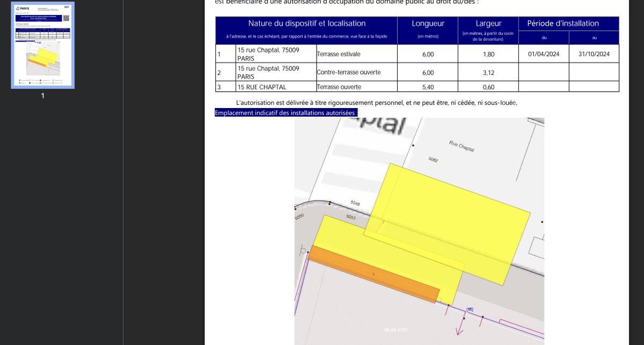Click the "5062" marker on the map
This screenshot has width=644, height=345.
pos(434,160)
